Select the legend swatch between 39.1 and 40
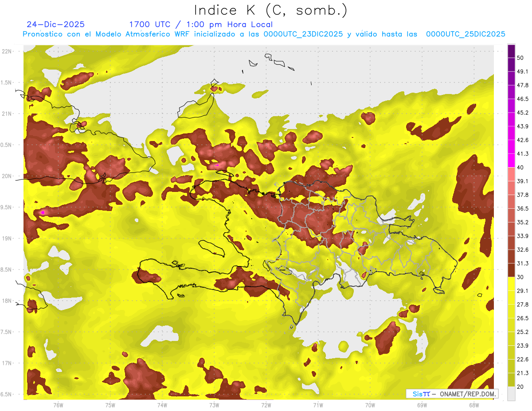The image size is (532, 411). click(x=511, y=174)
